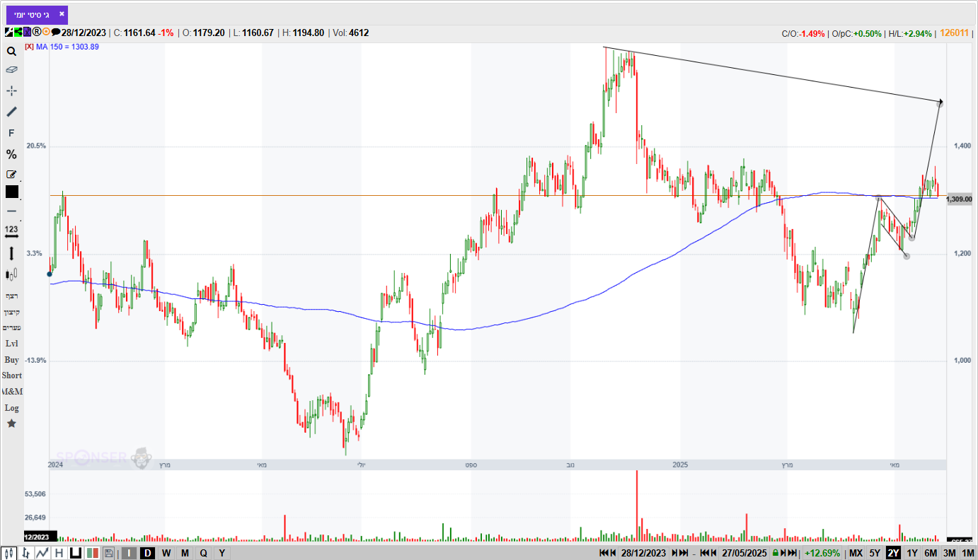
Task: Set chart range to 2Y
Action: point(893,553)
